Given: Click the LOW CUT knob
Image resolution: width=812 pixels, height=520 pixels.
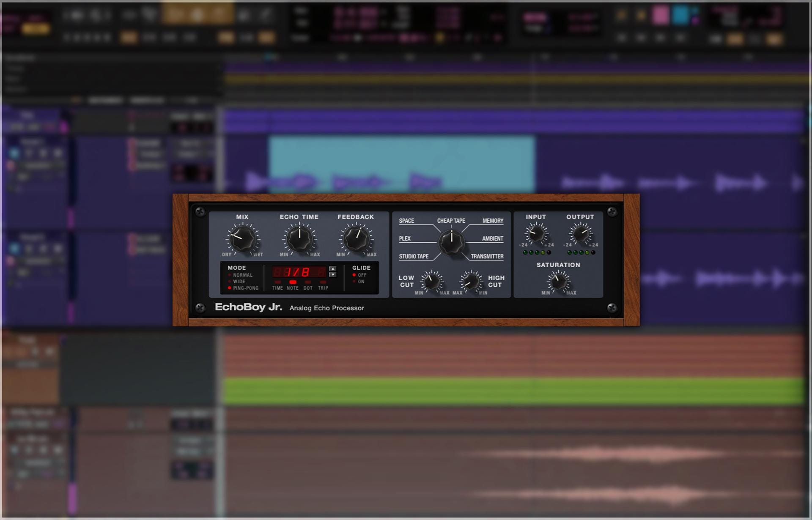Looking at the screenshot, I should tap(432, 281).
